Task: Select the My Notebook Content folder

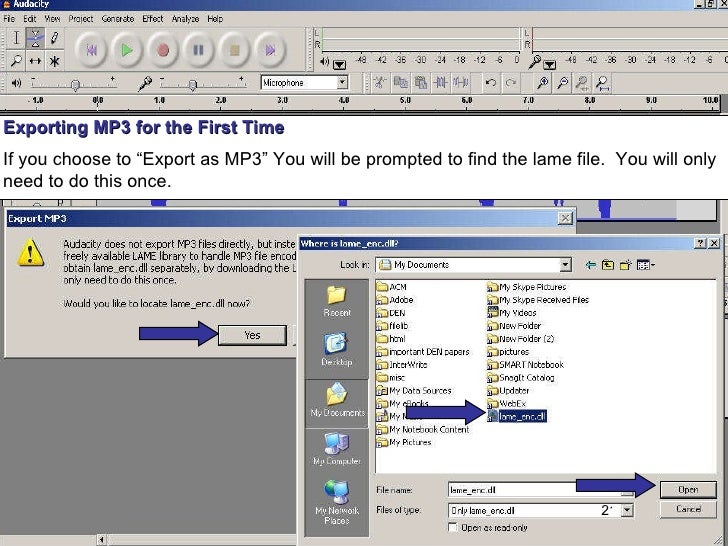Action: 423,429
